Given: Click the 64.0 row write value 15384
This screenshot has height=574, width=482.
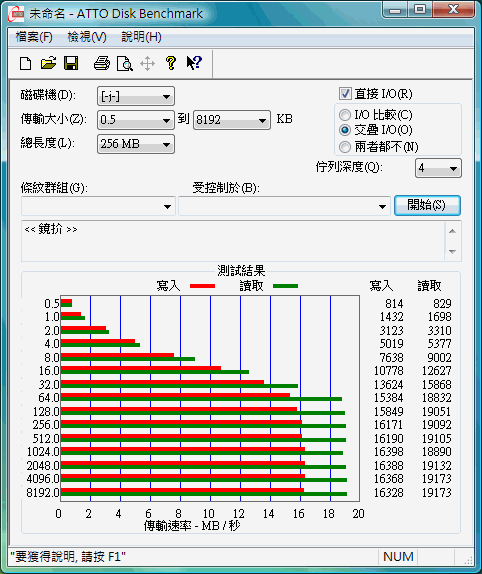Looking at the screenshot, I should (388, 398).
